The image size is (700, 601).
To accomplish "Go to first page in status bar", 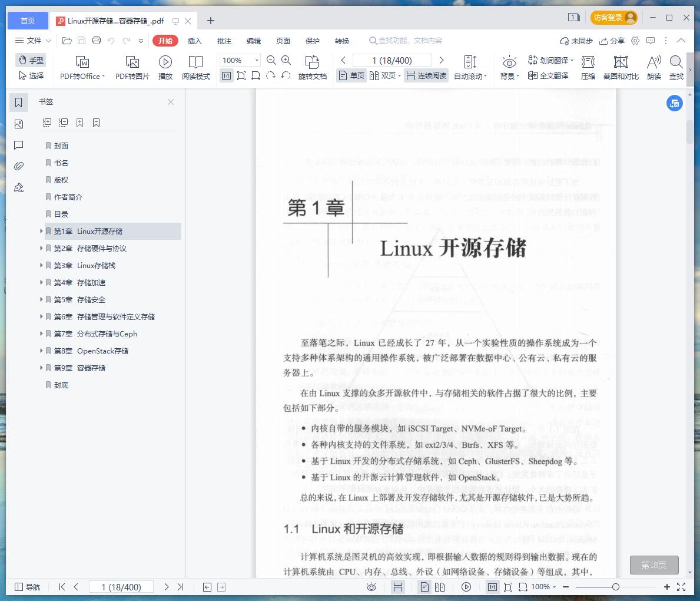I will (x=62, y=587).
